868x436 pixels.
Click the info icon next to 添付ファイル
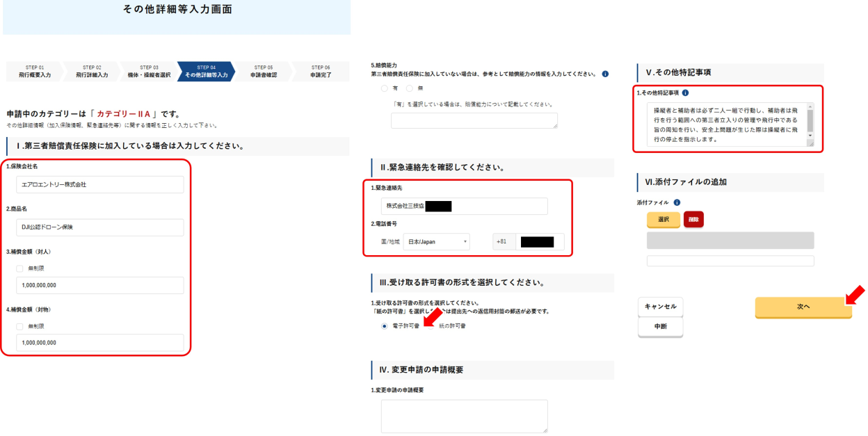coord(677,202)
